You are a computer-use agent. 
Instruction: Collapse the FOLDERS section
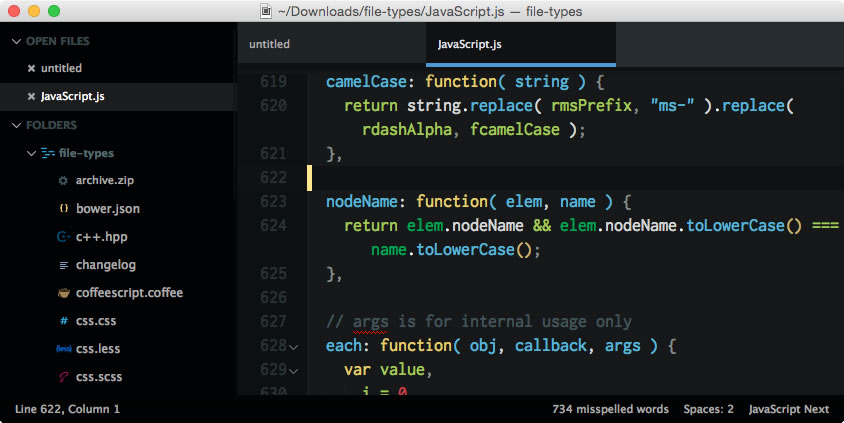point(16,125)
